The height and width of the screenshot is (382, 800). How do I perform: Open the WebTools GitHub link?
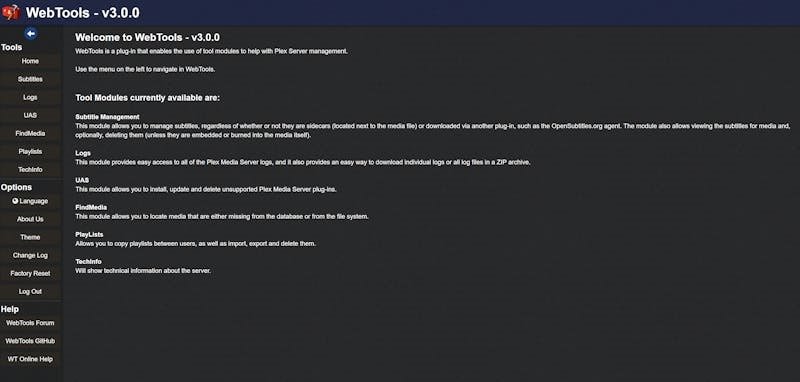30,341
